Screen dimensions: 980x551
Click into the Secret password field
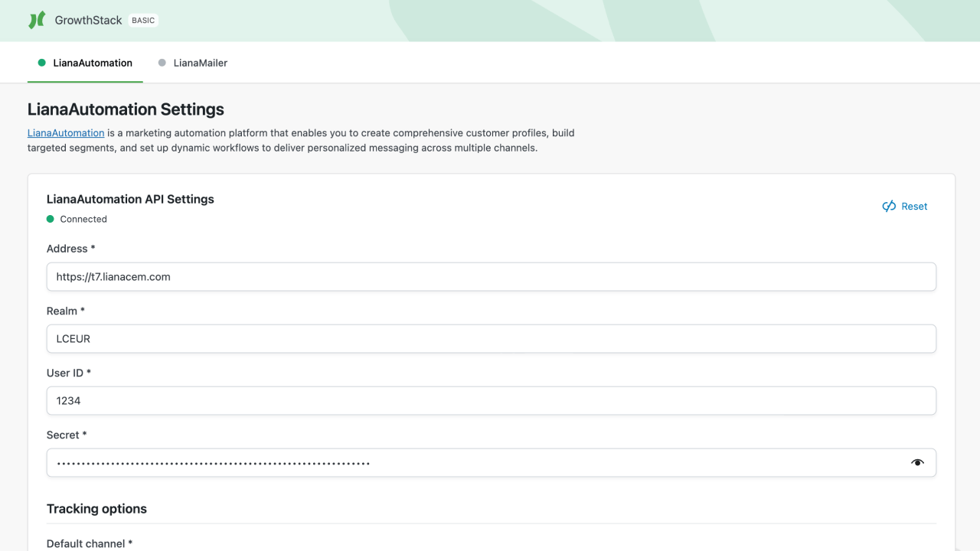[x=492, y=463]
